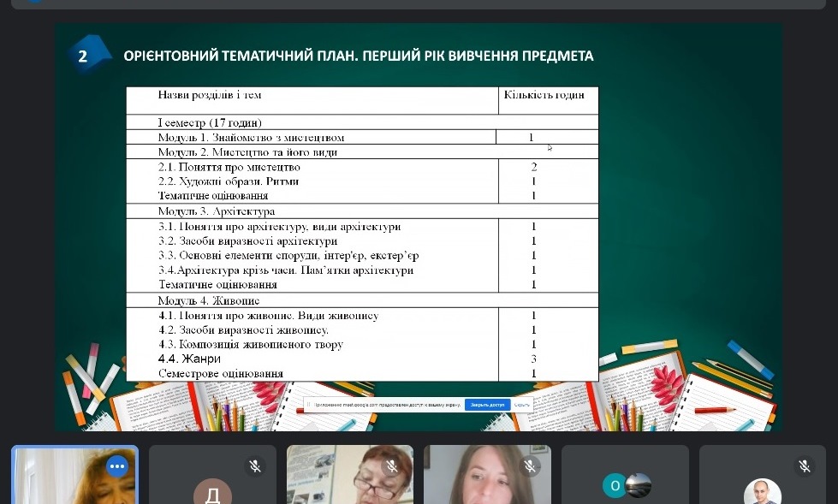The width and height of the screenshot is (838, 504).
Task: Click the hours value 3 for 4.4. Жанри
Action: tap(533, 359)
